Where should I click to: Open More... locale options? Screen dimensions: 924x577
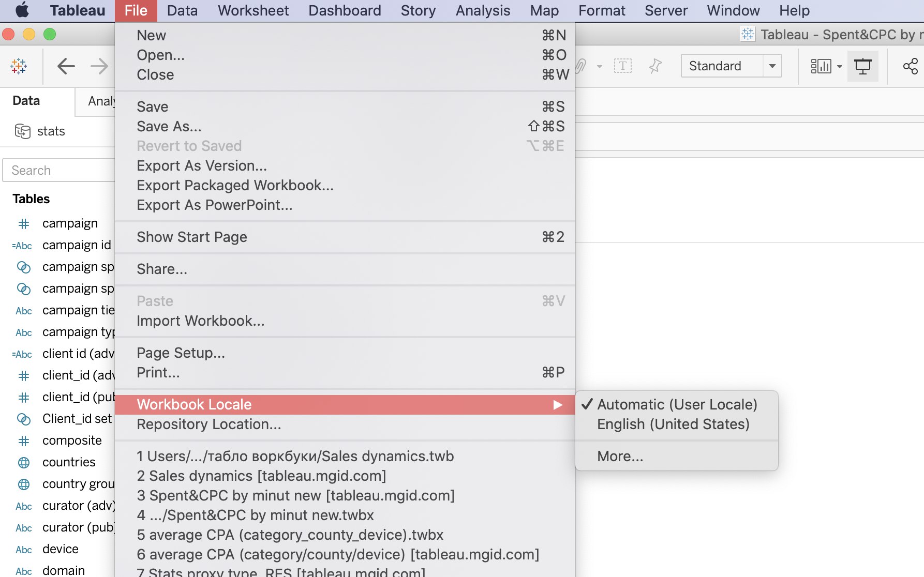pos(677,456)
